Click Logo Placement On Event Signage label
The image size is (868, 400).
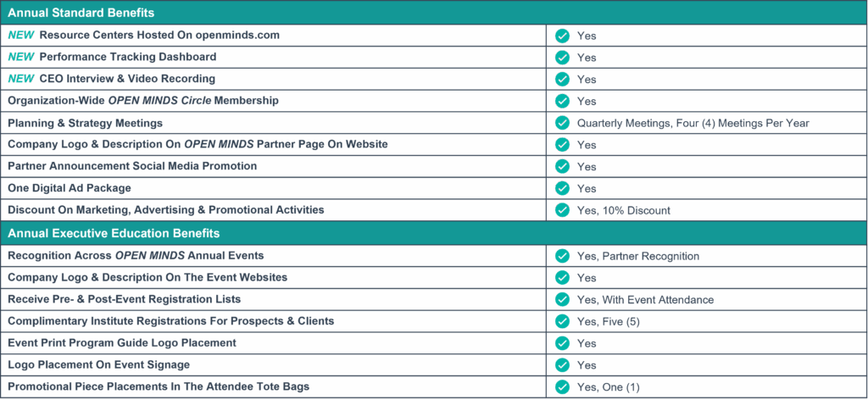pyautogui.click(x=99, y=364)
